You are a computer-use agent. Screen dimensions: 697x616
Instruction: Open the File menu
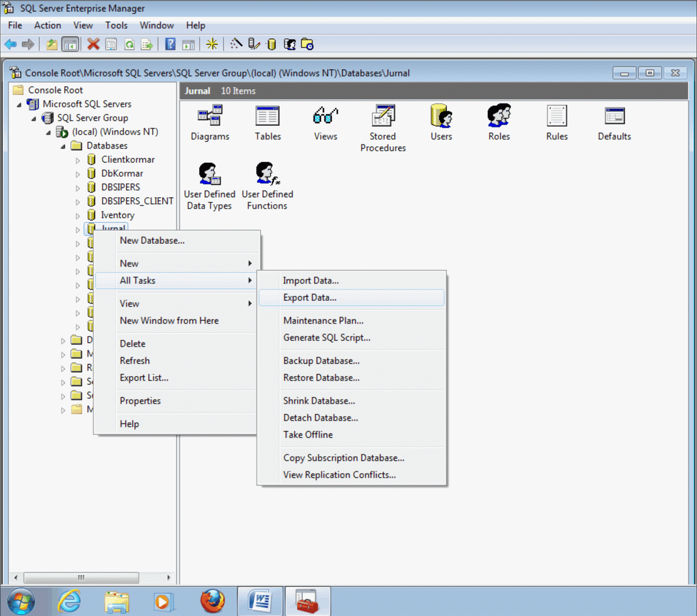point(15,25)
